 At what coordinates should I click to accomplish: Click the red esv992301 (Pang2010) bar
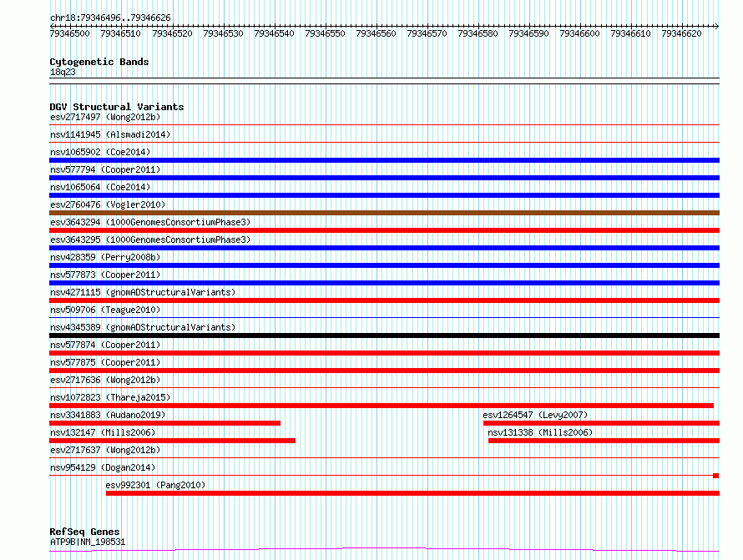click(412, 493)
